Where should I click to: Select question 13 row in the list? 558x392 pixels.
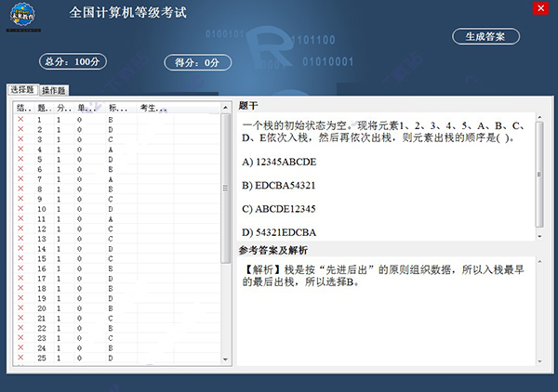117,239
